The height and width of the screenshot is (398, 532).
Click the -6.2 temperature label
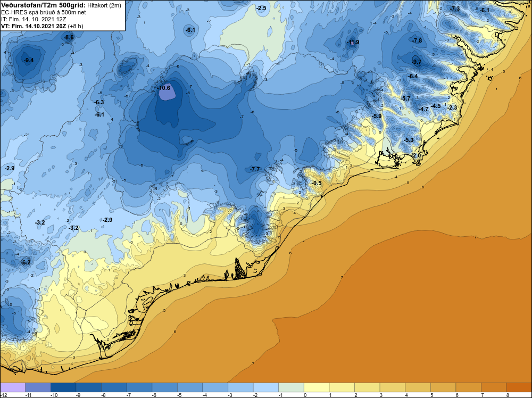click(26, 262)
